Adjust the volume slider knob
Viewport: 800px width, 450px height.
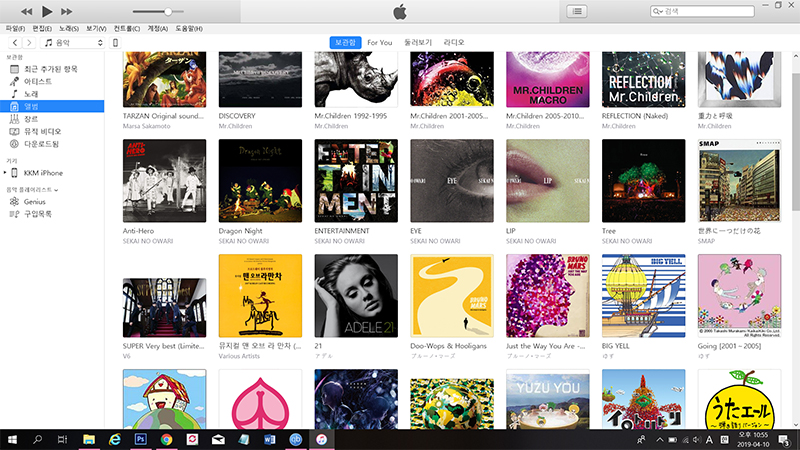click(168, 11)
